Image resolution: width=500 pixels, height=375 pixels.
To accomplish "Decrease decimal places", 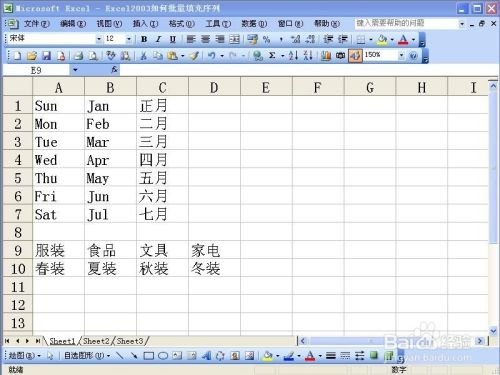I will point(310,39).
